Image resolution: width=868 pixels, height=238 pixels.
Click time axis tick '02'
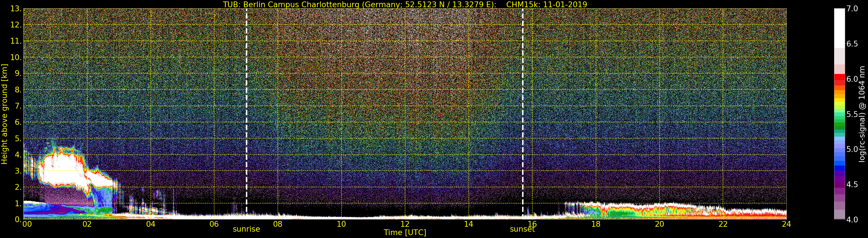[87, 224]
